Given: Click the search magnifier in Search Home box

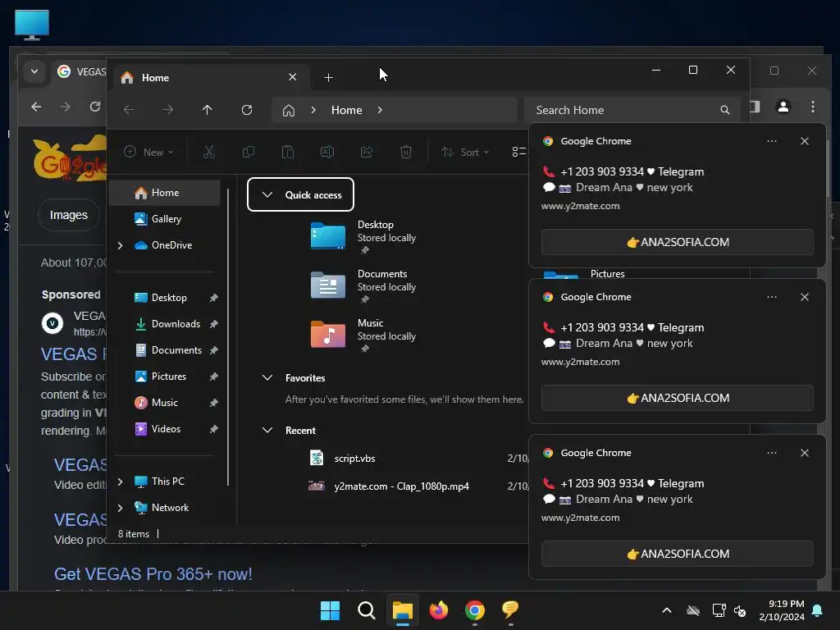Looking at the screenshot, I should coord(725,110).
